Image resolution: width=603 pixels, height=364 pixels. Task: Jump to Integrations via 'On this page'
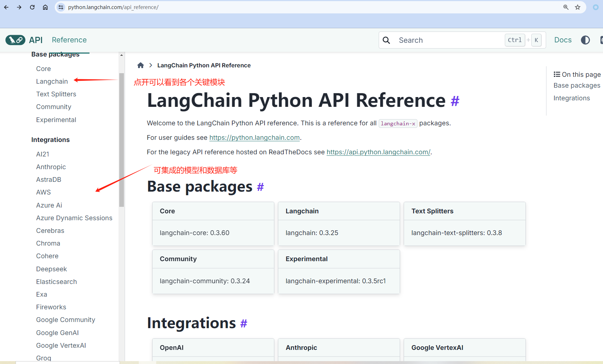pos(572,98)
